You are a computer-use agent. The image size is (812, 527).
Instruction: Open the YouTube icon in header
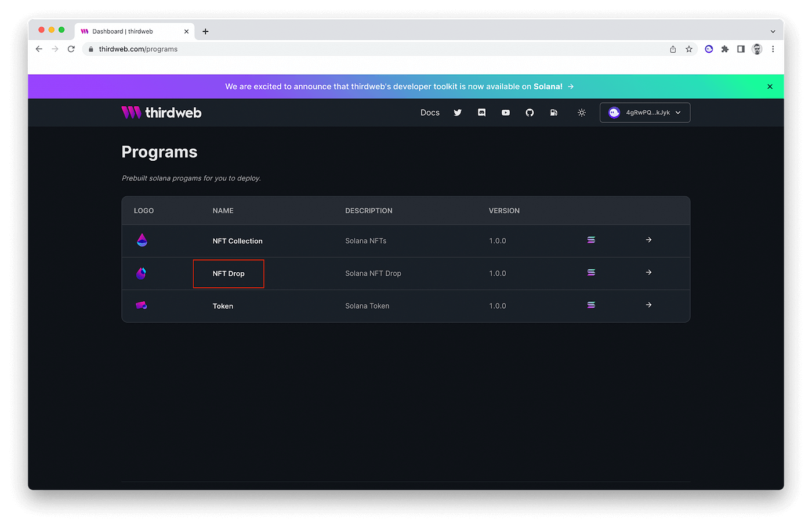tap(506, 113)
